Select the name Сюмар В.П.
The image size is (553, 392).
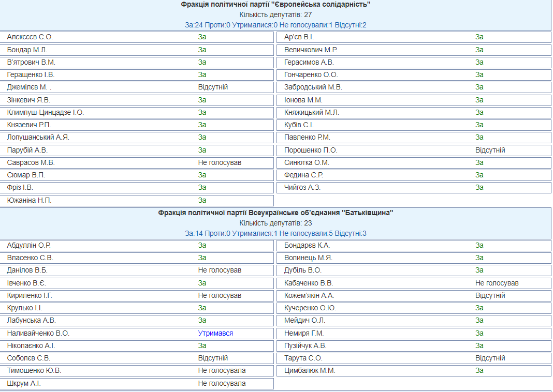pyautogui.click(x=26, y=175)
